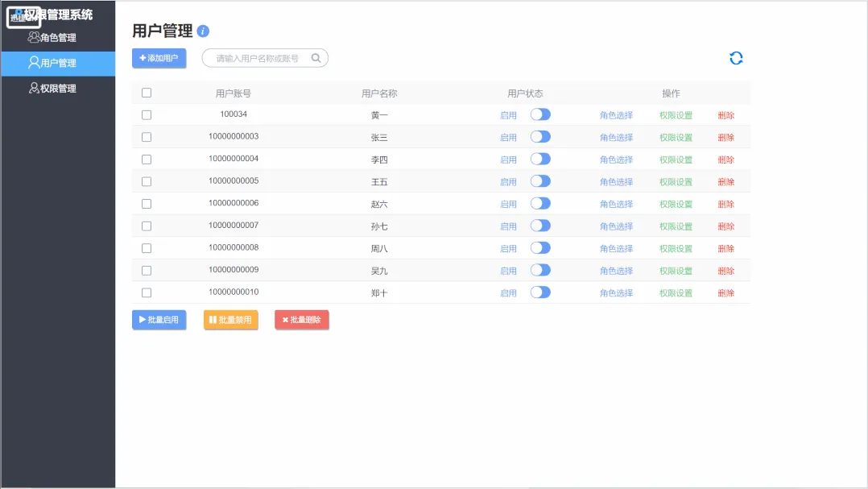Check the select-all checkbox in table header

pos(147,93)
